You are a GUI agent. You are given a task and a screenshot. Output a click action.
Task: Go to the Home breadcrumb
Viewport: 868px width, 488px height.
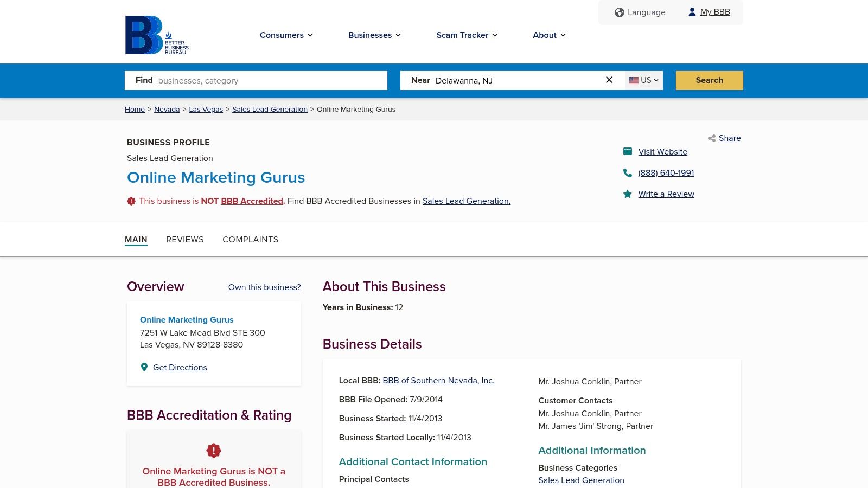click(135, 110)
